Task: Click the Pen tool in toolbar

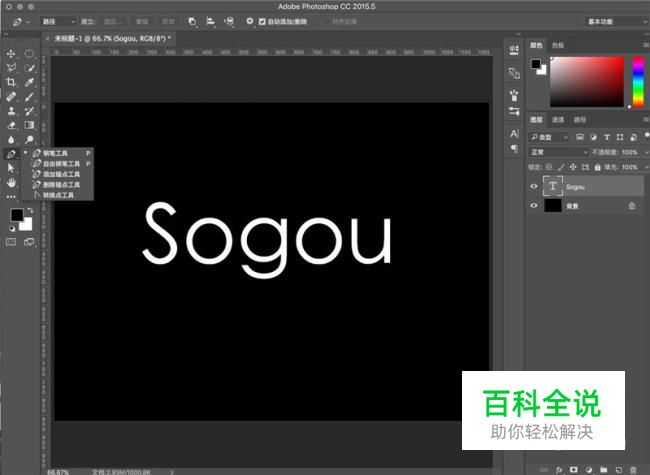Action: [x=11, y=154]
